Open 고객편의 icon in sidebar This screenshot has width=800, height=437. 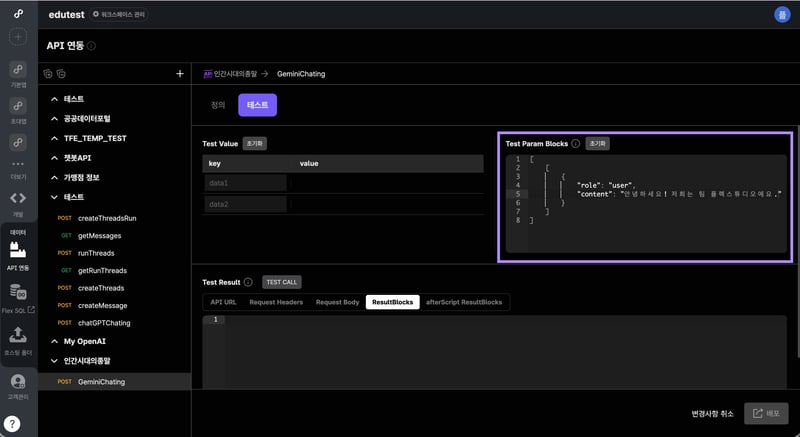click(x=18, y=384)
